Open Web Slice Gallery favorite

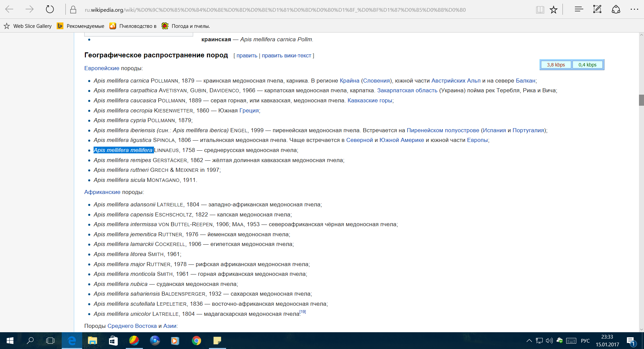click(x=28, y=26)
